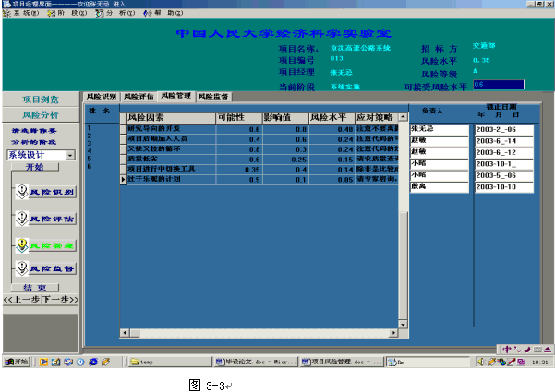This screenshot has height=392, width=555.
Task: Click the 风险监督 step icon in sidebar
Action: click(22, 268)
